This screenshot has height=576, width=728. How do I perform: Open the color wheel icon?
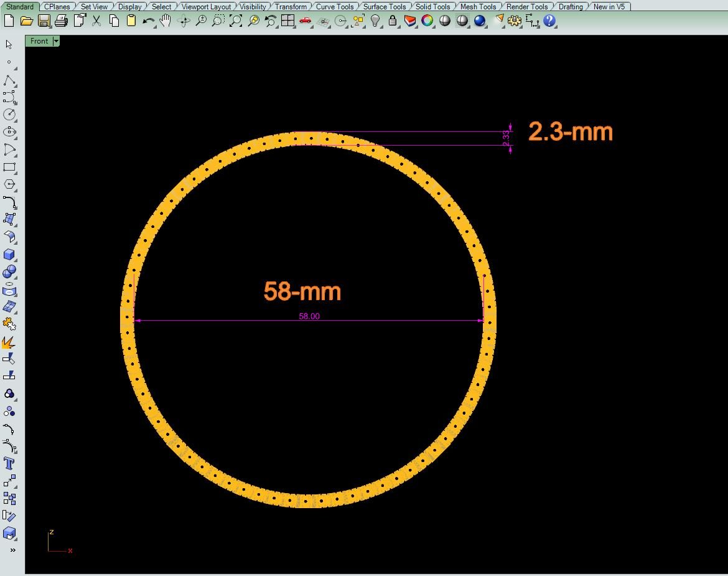(x=427, y=21)
